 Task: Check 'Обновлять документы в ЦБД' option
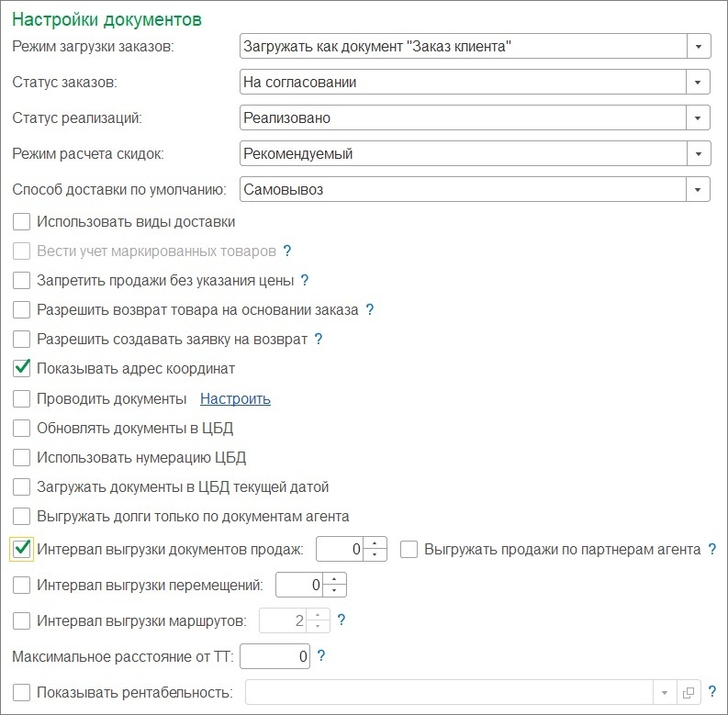tap(23, 427)
